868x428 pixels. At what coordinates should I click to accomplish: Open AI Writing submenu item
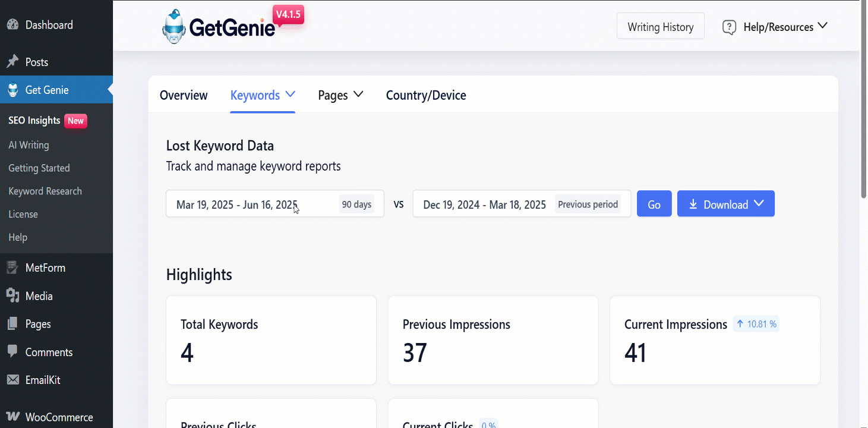[29, 145]
